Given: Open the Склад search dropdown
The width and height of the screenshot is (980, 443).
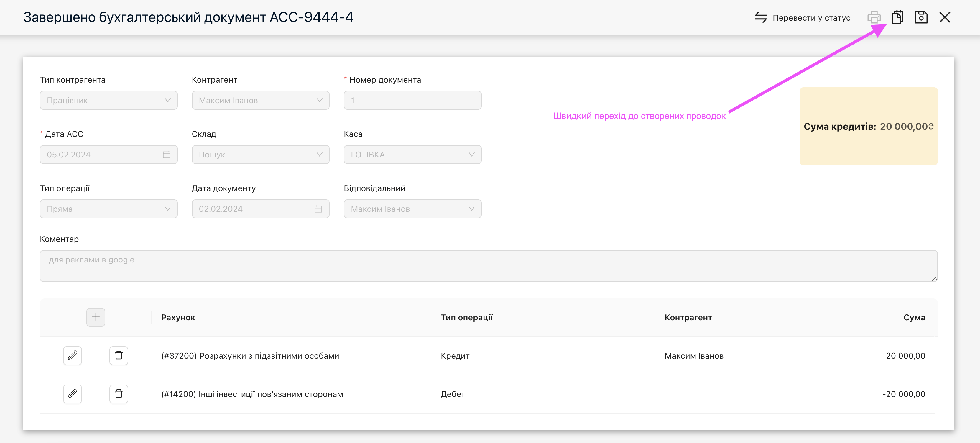Looking at the screenshot, I should 260,155.
